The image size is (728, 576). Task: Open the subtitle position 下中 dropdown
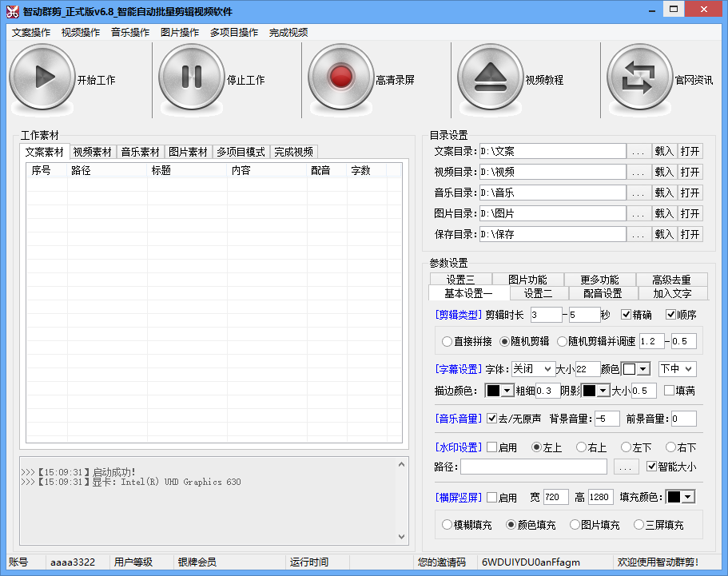[x=676, y=369]
